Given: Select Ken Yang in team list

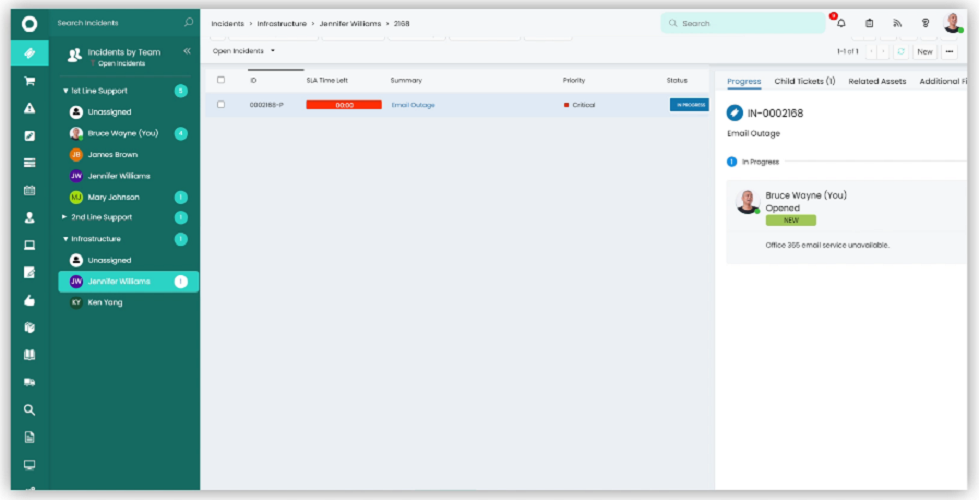Looking at the screenshot, I should (104, 303).
